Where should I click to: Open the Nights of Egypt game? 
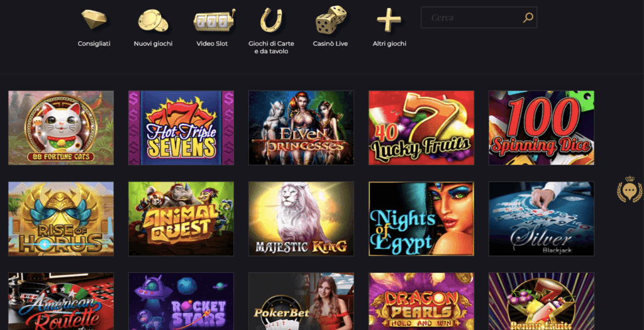[421, 219]
